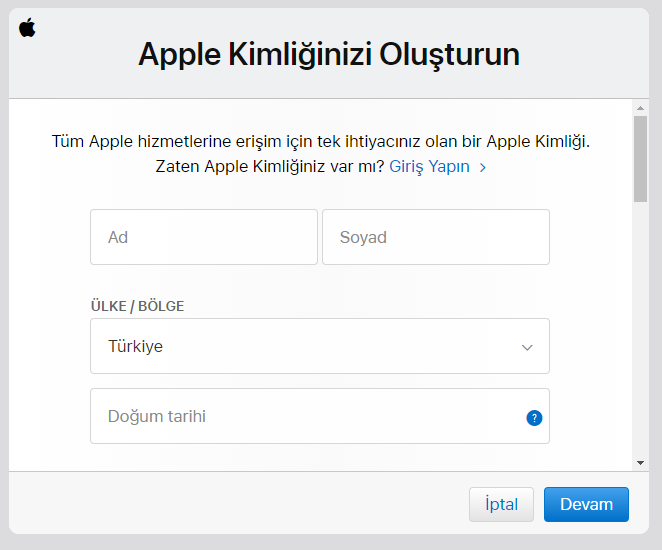Click the arrow after Giriş Yapın

[483, 168]
